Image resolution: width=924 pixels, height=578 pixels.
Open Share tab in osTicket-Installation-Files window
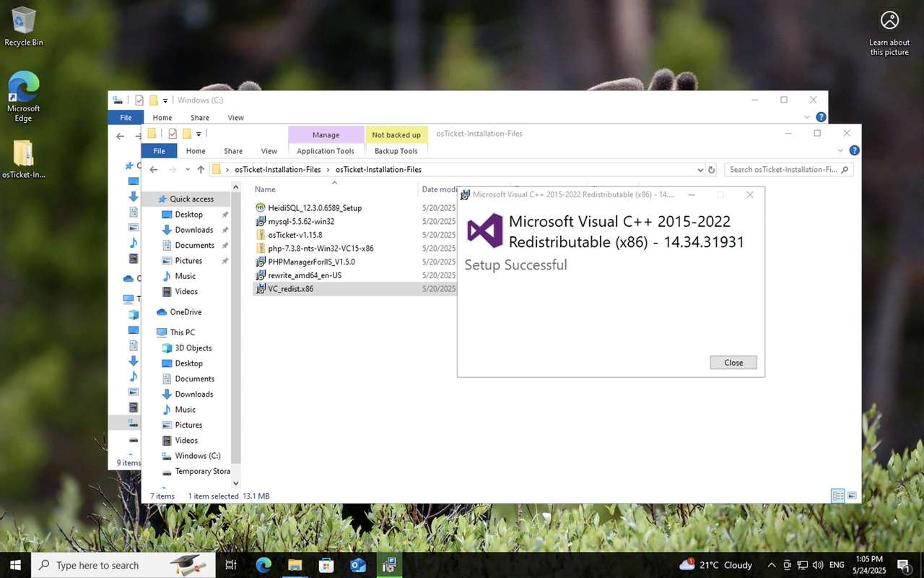click(233, 151)
